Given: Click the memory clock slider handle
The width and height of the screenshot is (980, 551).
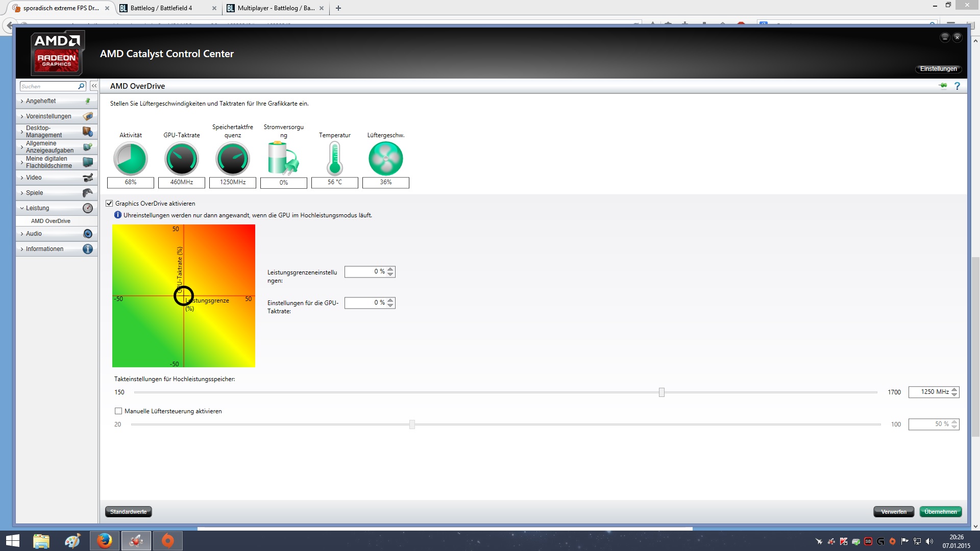Looking at the screenshot, I should click(661, 392).
